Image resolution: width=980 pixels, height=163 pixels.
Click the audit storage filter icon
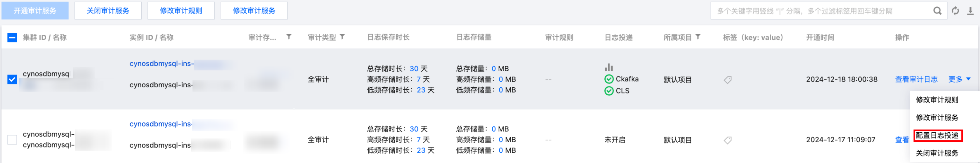click(x=289, y=37)
